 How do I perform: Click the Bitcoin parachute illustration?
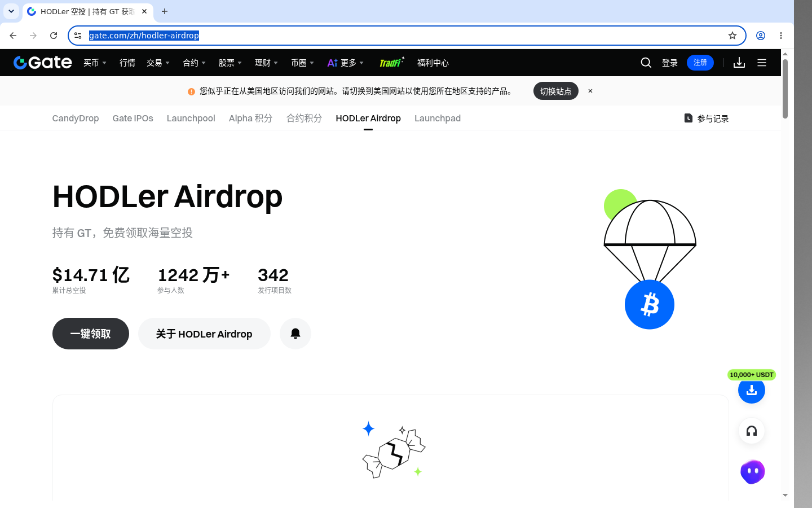point(650,260)
